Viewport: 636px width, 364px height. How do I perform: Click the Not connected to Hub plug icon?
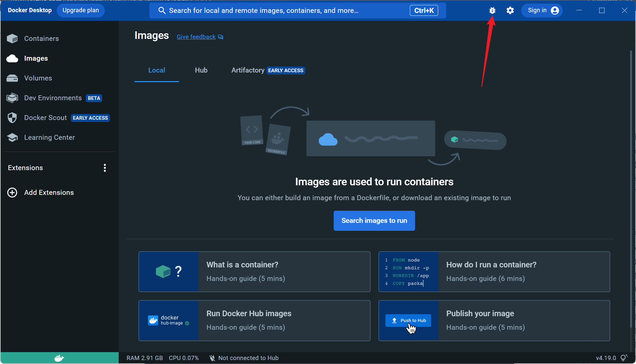click(x=212, y=358)
